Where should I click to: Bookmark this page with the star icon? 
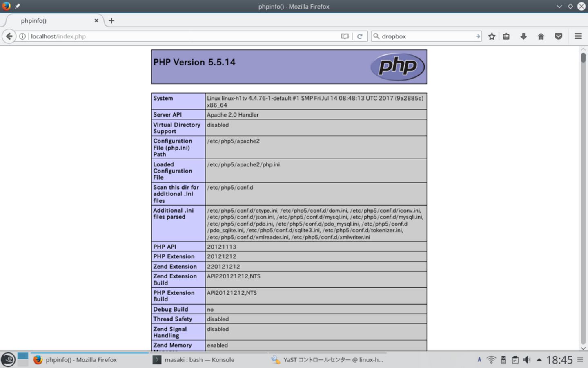492,36
